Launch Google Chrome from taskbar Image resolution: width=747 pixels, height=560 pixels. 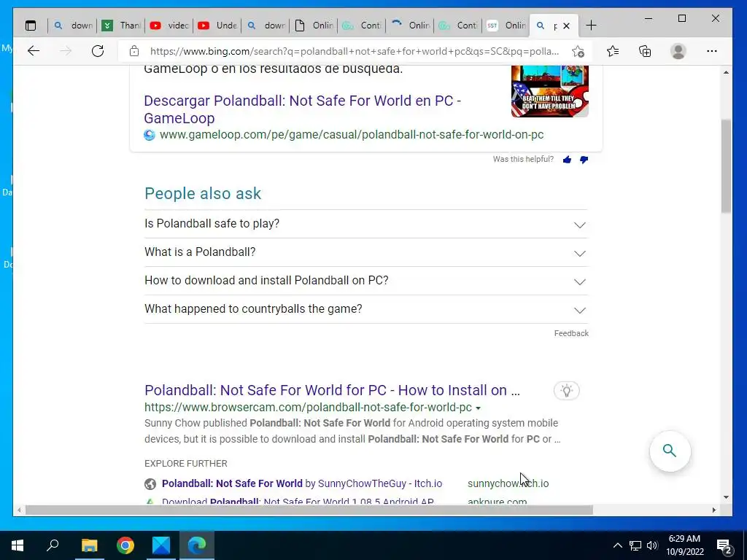pyautogui.click(x=125, y=545)
